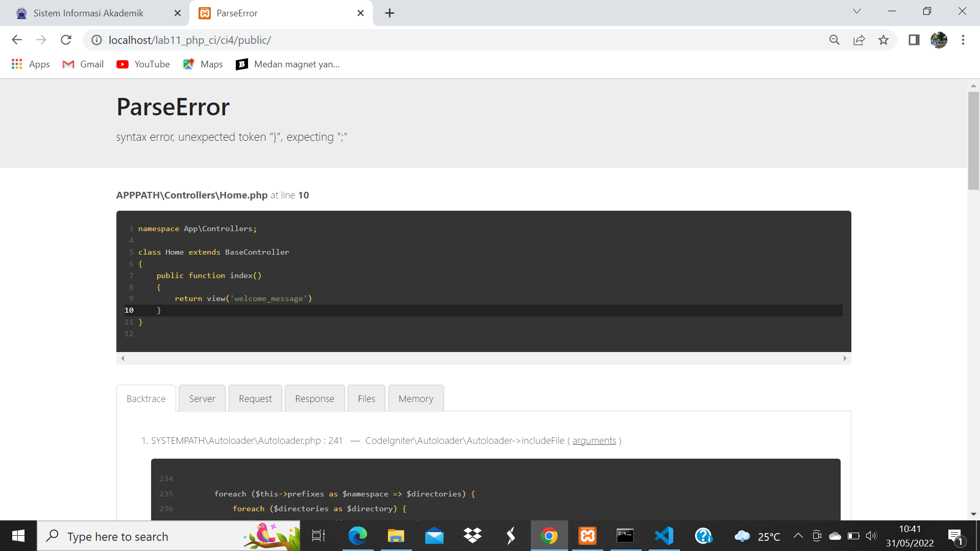980x551 pixels.
Task: Share the current page
Action: click(x=860, y=40)
